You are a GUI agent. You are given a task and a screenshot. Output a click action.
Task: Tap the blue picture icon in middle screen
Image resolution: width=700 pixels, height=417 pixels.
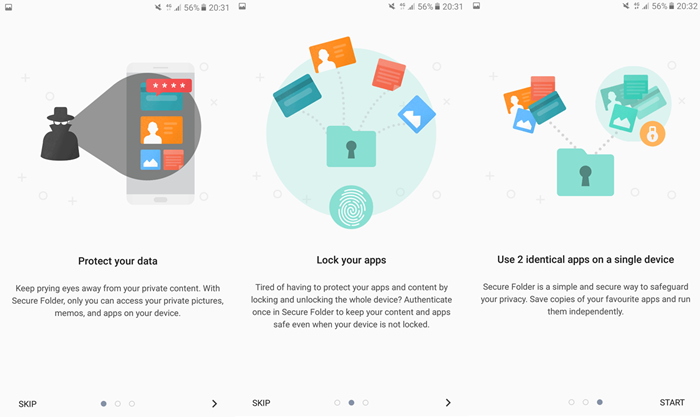tap(417, 114)
